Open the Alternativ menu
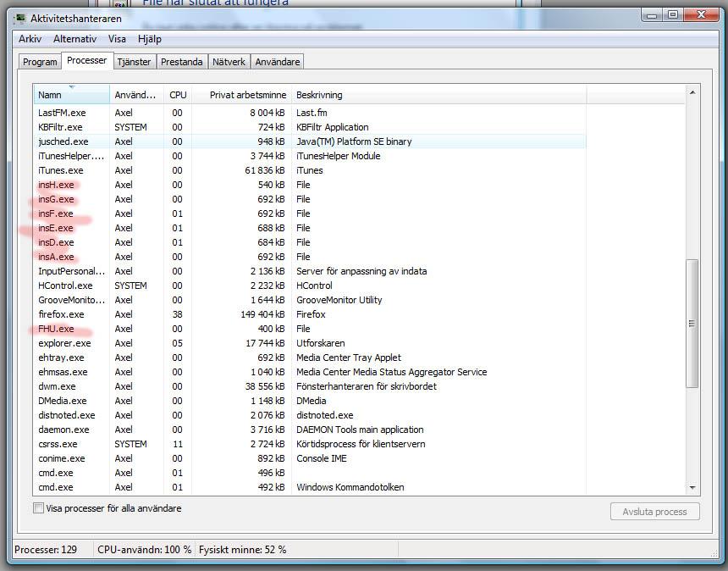The height and width of the screenshot is (571, 728). click(74, 39)
